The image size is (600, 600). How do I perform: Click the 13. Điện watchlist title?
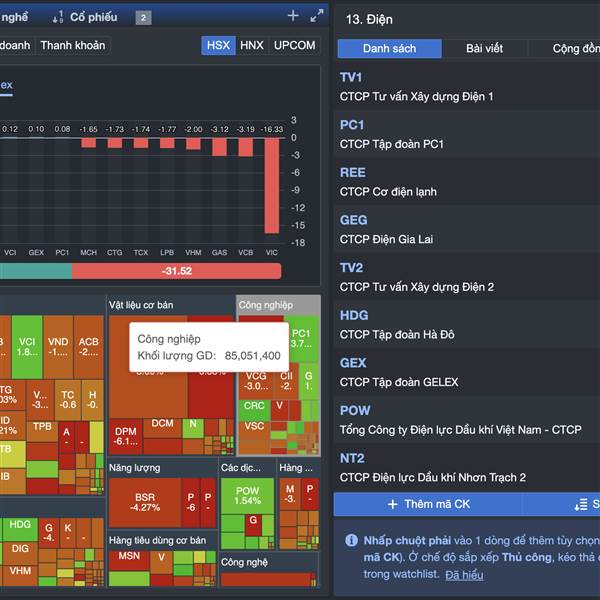(x=369, y=20)
